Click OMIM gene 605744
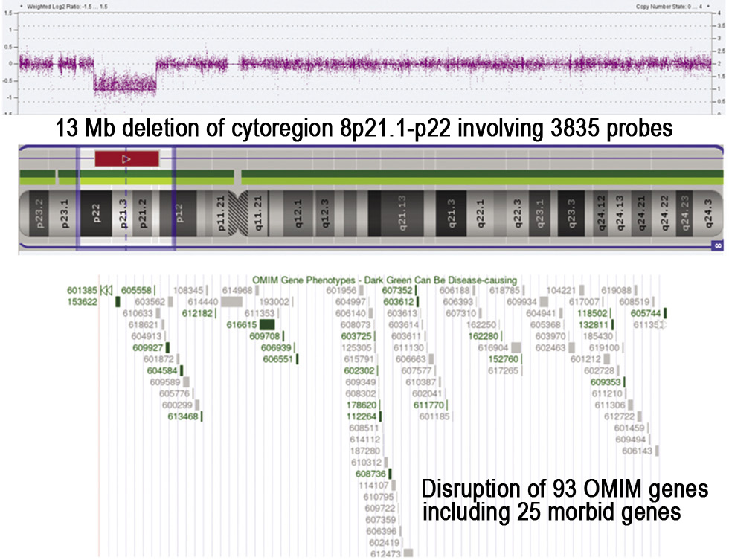Screen dimensions: 729x560 [646, 313]
